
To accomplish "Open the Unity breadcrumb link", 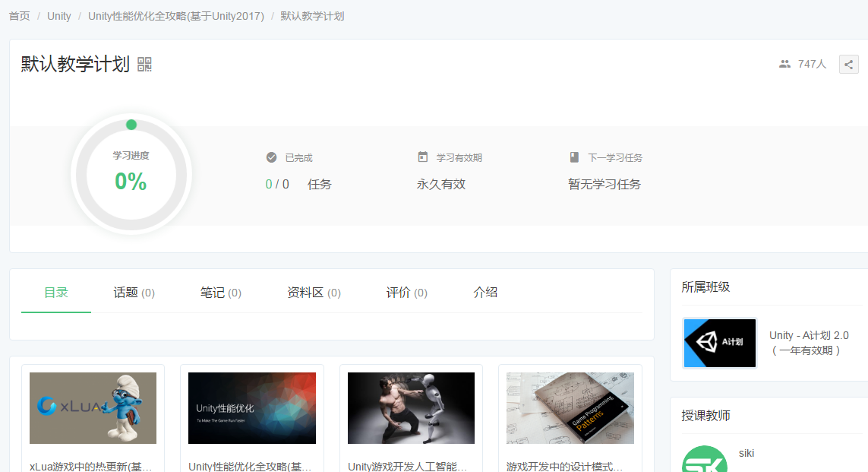I will pyautogui.click(x=59, y=16).
